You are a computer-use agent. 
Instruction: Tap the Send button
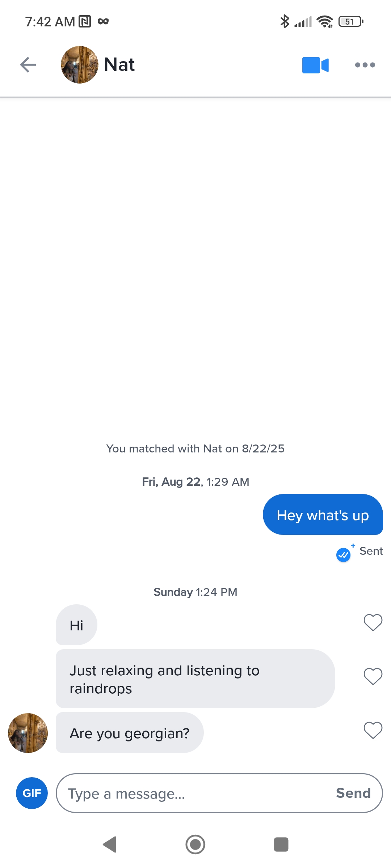click(353, 793)
